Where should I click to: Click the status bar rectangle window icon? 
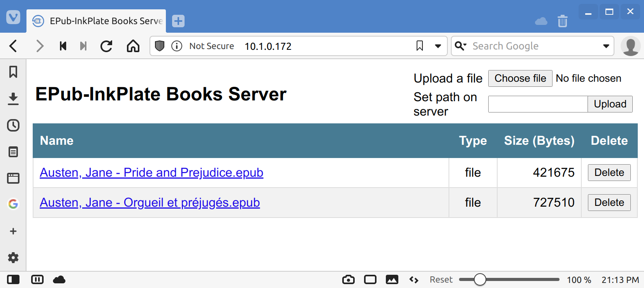point(370,279)
